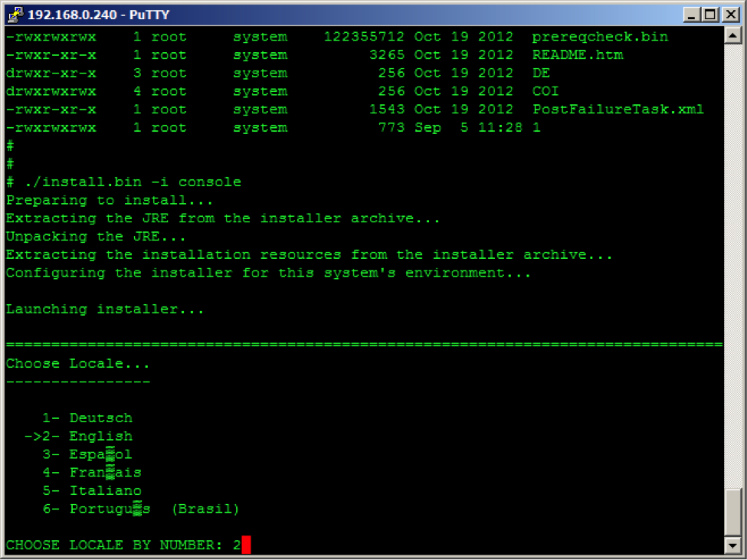The width and height of the screenshot is (747, 560).
Task: Click the file size 773
Action: pyautogui.click(x=392, y=128)
